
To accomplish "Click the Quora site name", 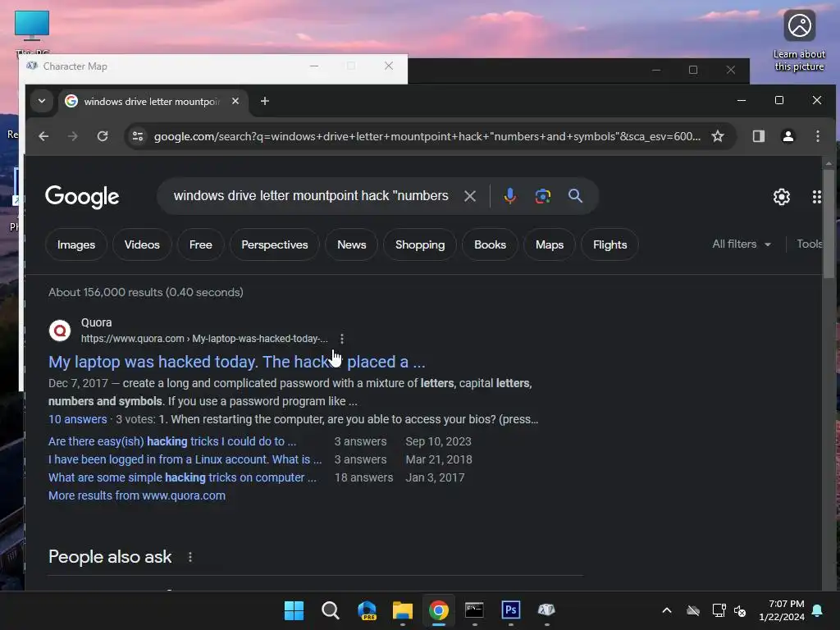I will pos(97,322).
